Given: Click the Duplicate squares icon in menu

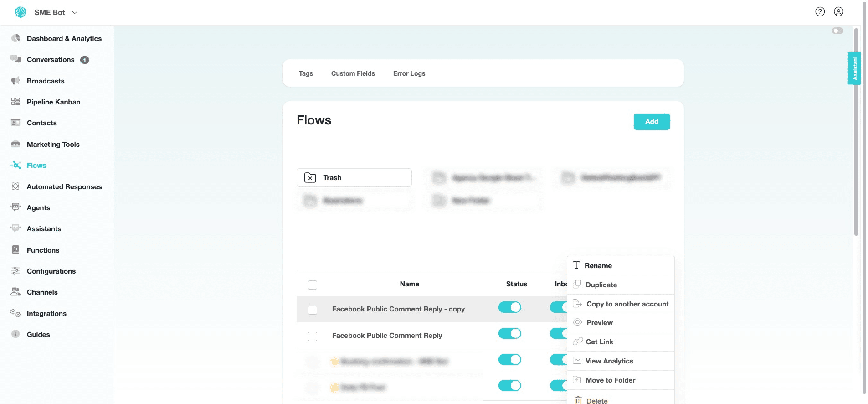Looking at the screenshot, I should click(577, 285).
